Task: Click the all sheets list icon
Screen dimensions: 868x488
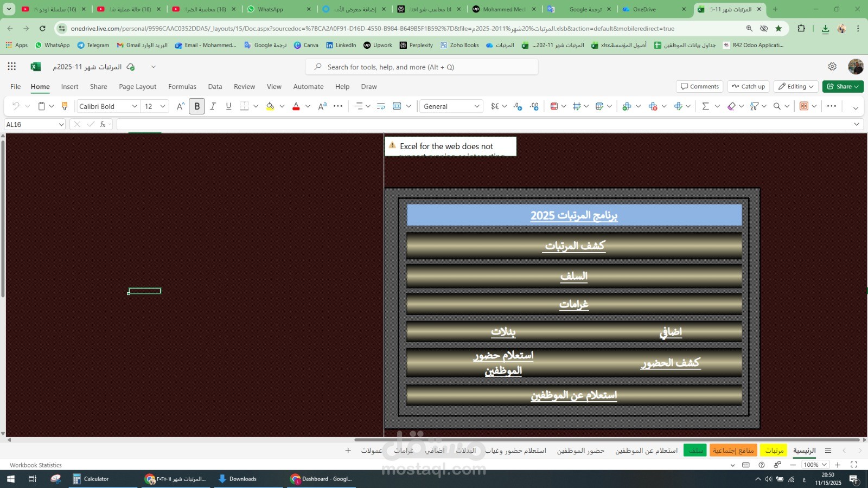Action: pyautogui.click(x=828, y=451)
